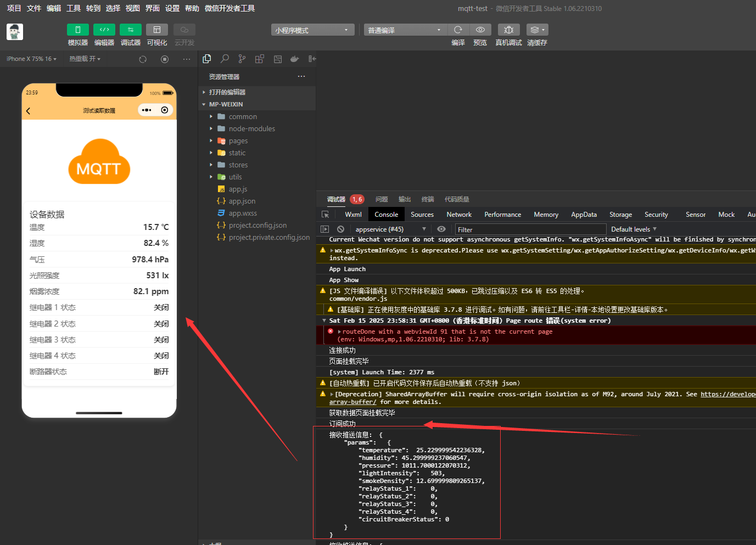Screen dimensions: 756x545
Task: Open the 普通编译 compile mode dropdown
Action: click(405, 30)
